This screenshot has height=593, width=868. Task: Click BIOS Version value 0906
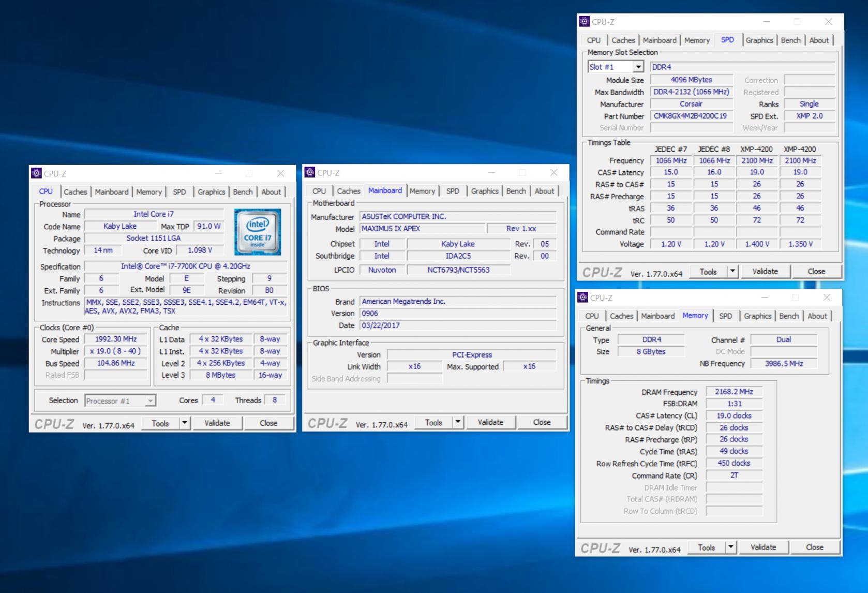(458, 313)
